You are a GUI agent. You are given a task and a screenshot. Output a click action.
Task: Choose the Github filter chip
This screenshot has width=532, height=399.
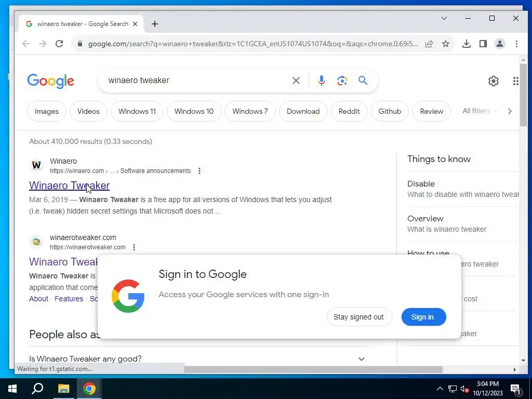point(390,111)
